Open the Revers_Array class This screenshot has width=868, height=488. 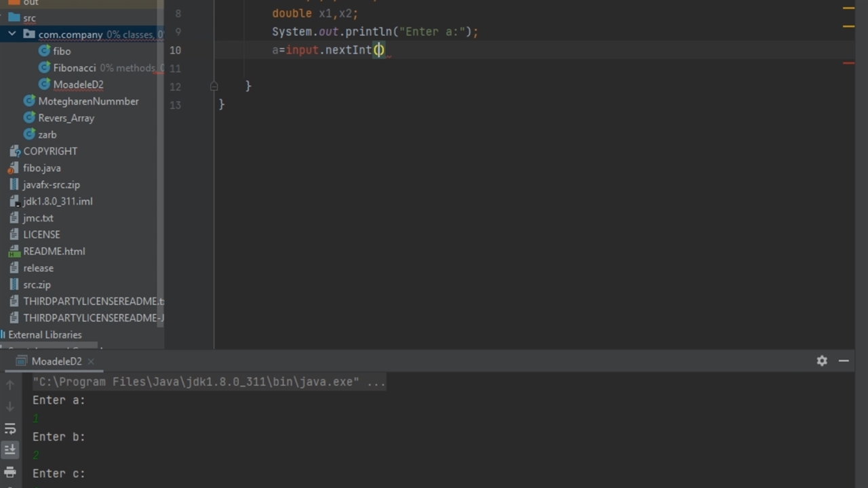(x=66, y=118)
